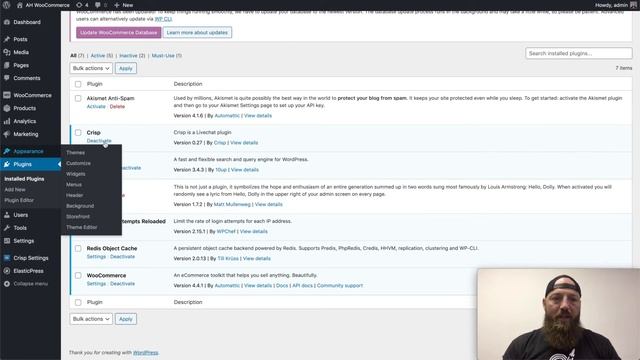Activate the Akismet Anti-Spam plugin
Viewport: 640px width, 360px height.
point(96,107)
